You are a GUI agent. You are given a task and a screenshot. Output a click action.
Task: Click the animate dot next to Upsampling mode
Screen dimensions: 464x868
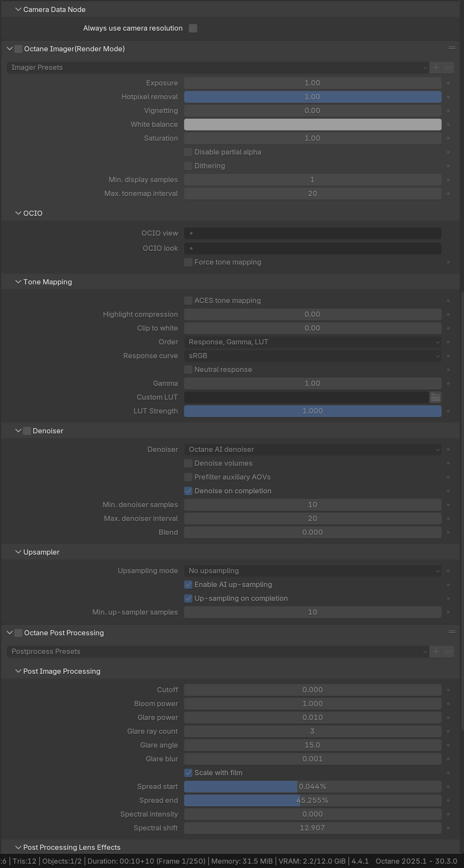point(448,571)
